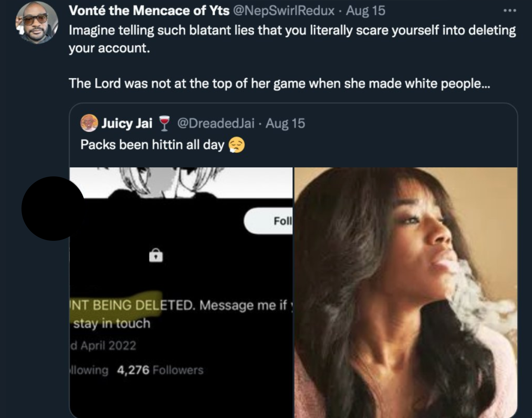Click the @DreadedJai handle

coord(215,123)
